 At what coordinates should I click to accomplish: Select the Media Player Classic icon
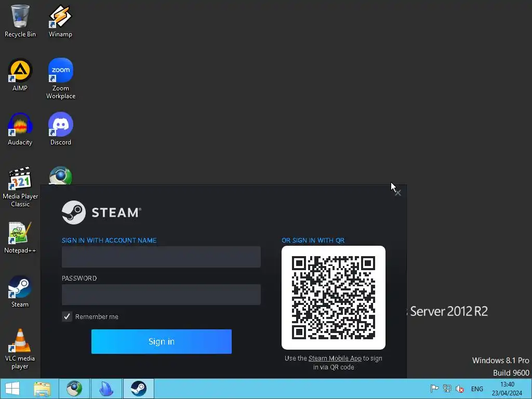pos(20,187)
